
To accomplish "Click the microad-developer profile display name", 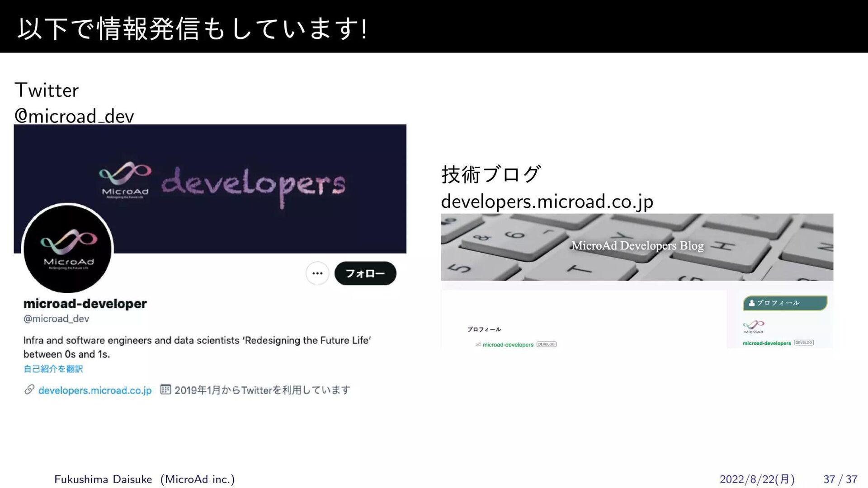I will click(85, 304).
